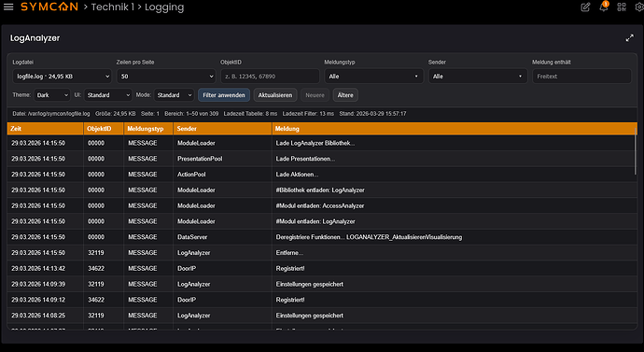The height and width of the screenshot is (352, 644).
Task: Click the Meldung column header
Action: coord(454,129)
